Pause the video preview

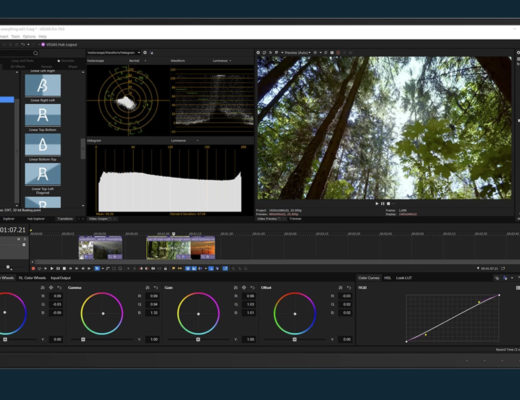tap(383, 203)
